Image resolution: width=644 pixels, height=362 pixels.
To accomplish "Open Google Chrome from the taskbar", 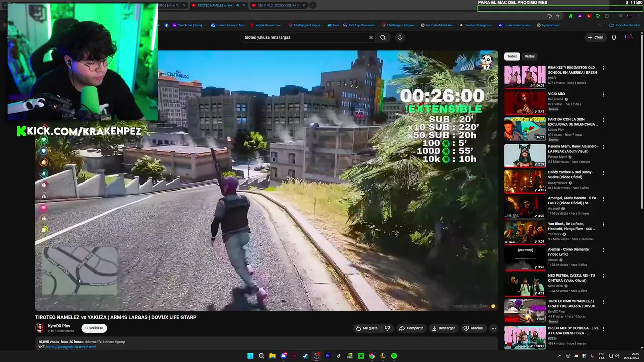I will [372, 356].
